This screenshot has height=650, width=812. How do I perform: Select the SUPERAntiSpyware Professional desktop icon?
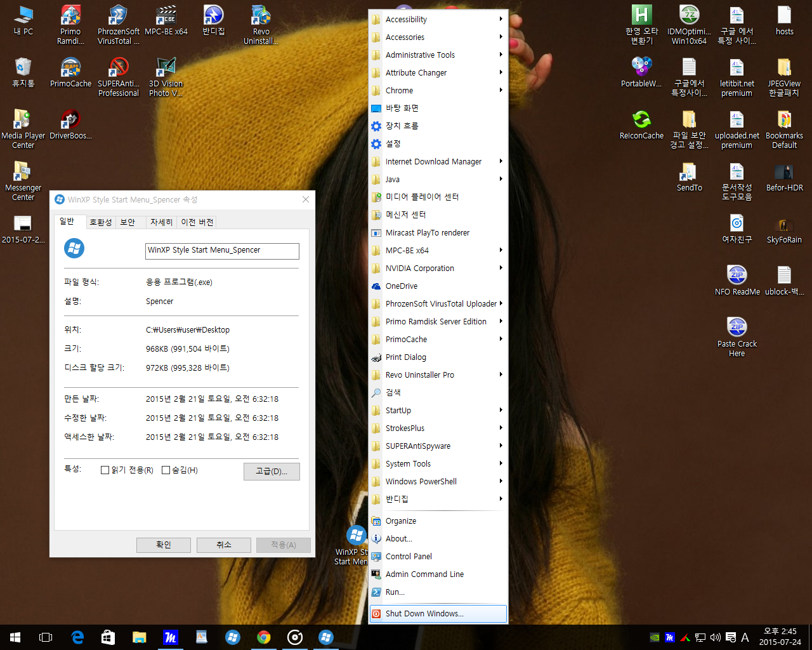coord(119,77)
